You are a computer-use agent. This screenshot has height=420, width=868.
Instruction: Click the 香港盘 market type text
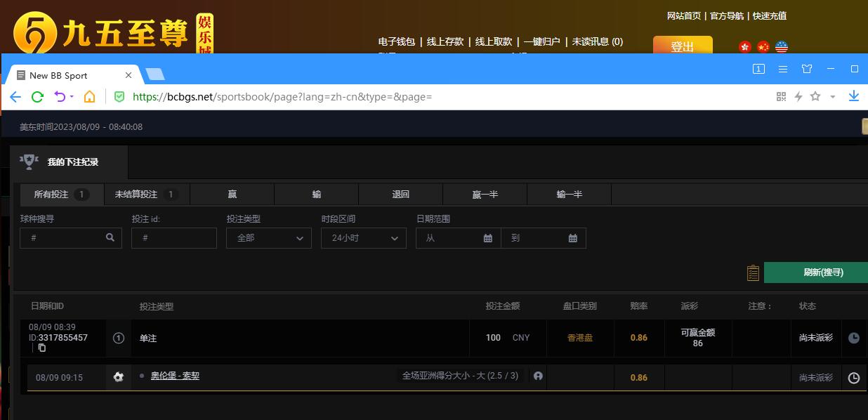click(x=580, y=338)
